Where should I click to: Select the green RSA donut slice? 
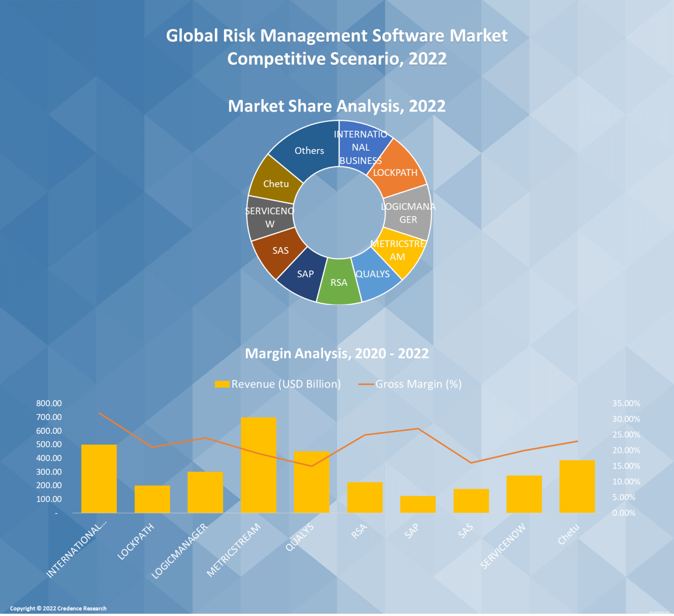pyautogui.click(x=339, y=282)
